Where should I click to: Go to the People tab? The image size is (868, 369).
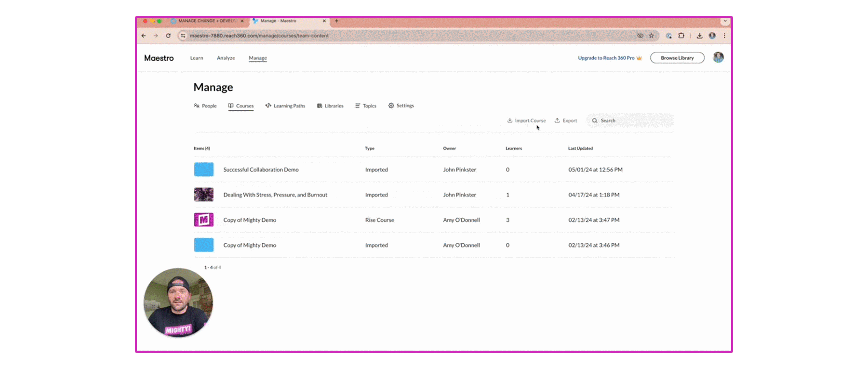click(x=205, y=106)
